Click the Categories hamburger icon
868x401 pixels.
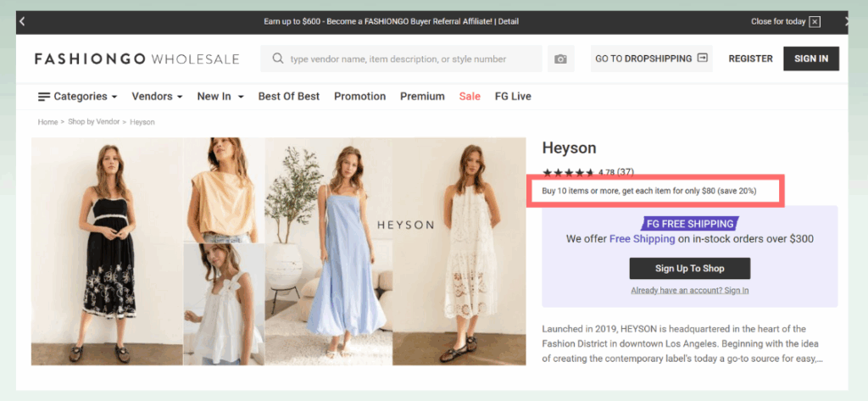(x=44, y=97)
